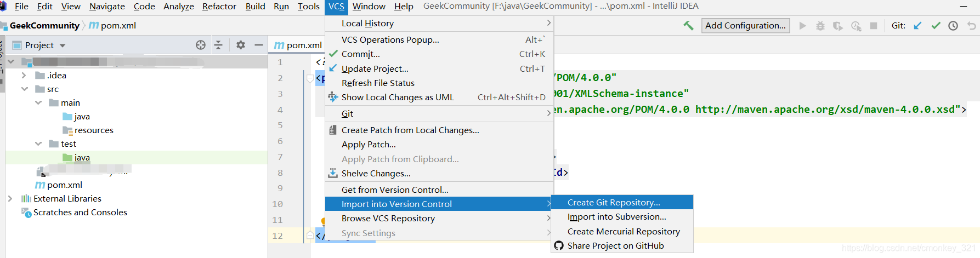980x258 pixels.
Task: Click Git Commit green checkmark icon
Action: [x=936, y=26]
